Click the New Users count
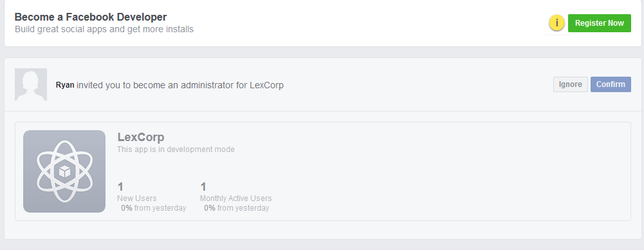Screen dimensions: 644x250 pos(120,187)
